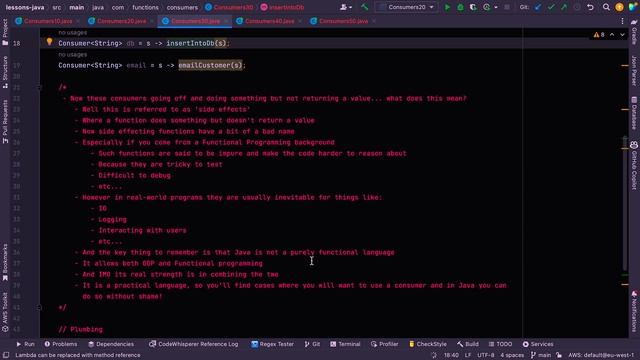Switch to the Consumers40.java tab
This screenshot has height=360, width=640.
(x=269, y=21)
